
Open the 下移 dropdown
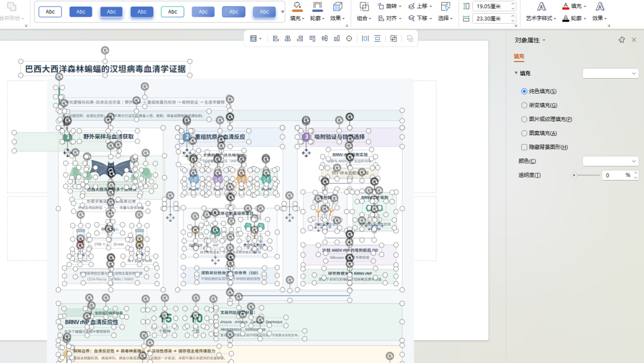[420, 18]
